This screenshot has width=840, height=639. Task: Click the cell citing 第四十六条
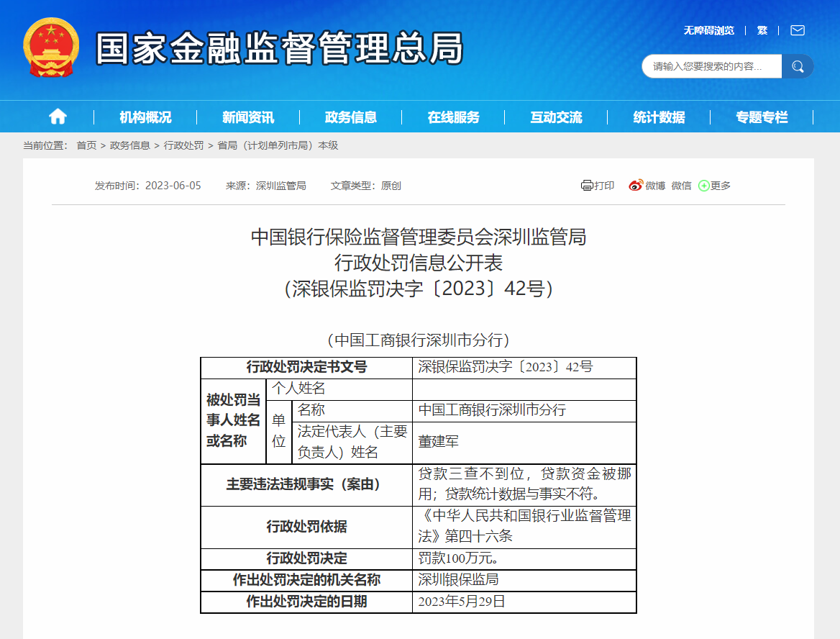click(524, 526)
